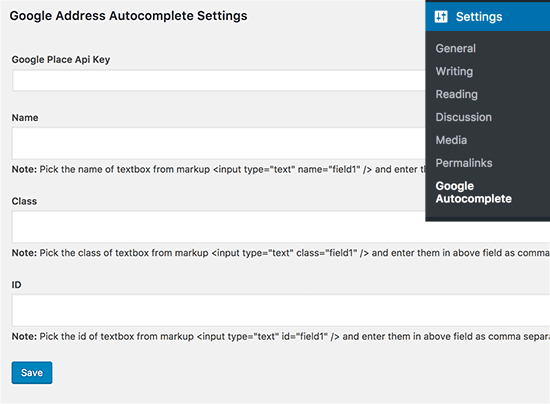Select Discussion in the Settings submenu
The width and height of the screenshot is (550, 404).
463,117
